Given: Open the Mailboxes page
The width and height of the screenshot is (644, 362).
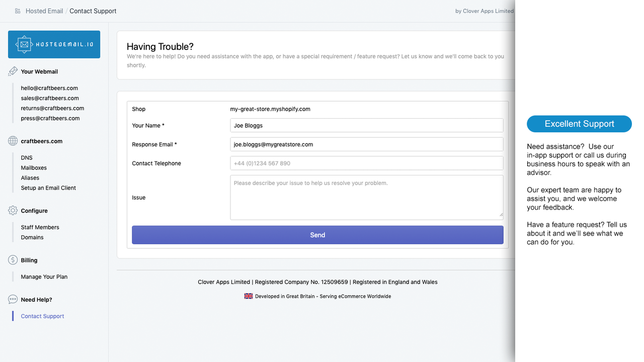Looking at the screenshot, I should [x=34, y=168].
